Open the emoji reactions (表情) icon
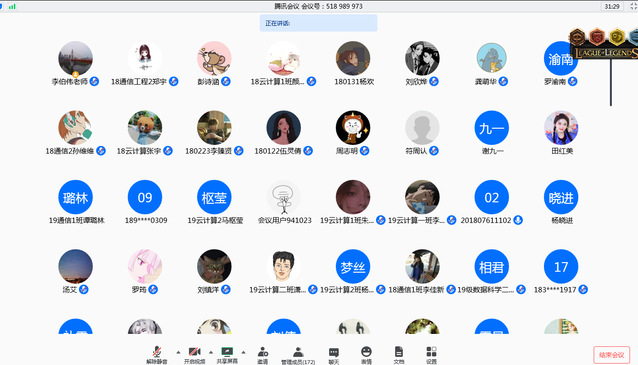Viewport: 638px width, 365px height. [x=366, y=355]
